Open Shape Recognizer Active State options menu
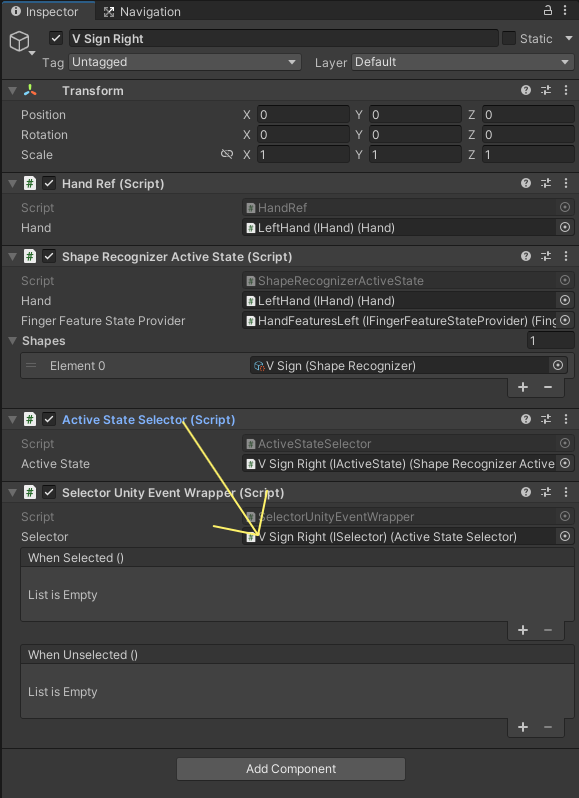The width and height of the screenshot is (579, 798). 566,256
